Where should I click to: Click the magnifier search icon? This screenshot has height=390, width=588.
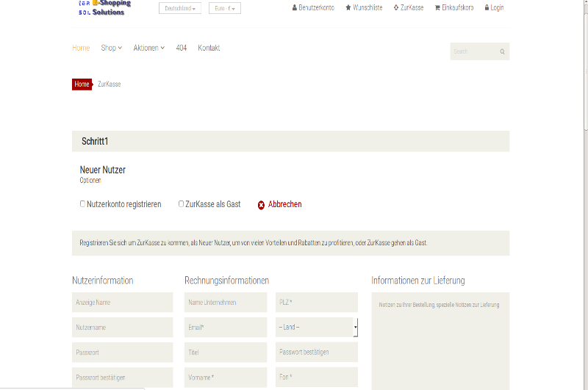coord(502,51)
